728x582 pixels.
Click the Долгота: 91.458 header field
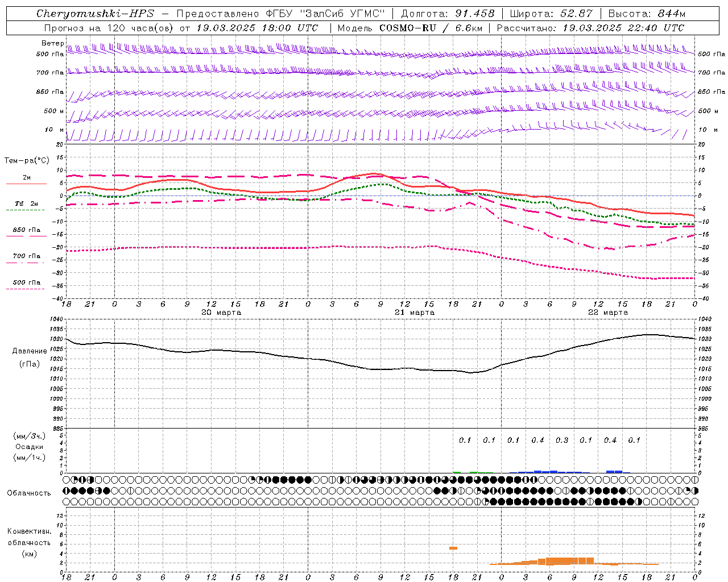point(448,14)
